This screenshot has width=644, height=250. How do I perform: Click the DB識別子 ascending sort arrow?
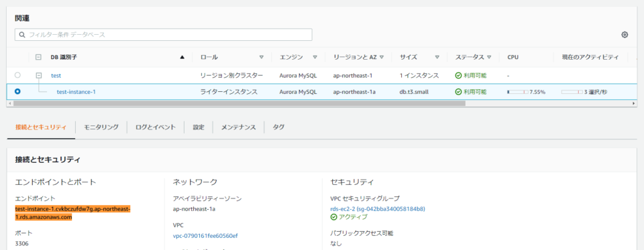(x=182, y=58)
